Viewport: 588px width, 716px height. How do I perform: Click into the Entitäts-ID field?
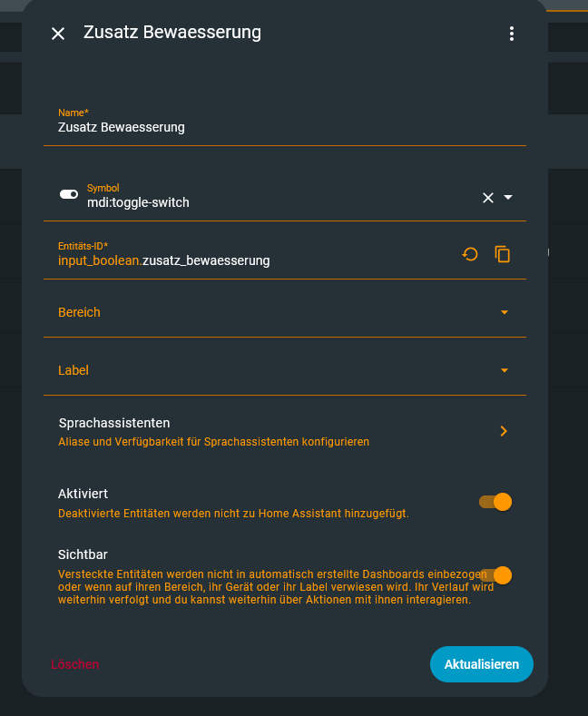pos(254,260)
